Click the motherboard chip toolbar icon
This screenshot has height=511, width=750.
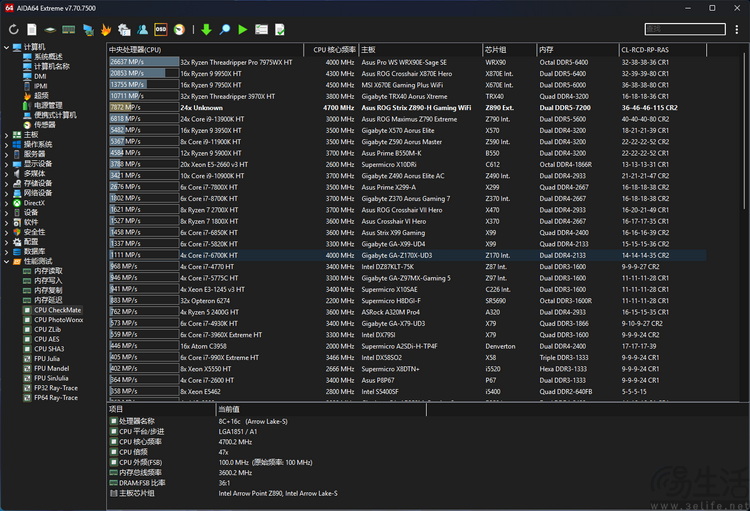coord(50,30)
